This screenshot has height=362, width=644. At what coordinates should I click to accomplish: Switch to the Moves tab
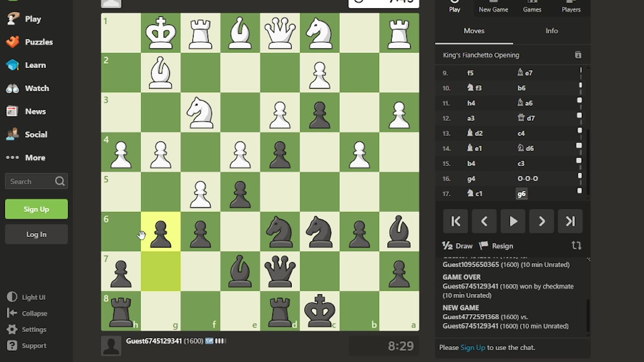[474, 31]
